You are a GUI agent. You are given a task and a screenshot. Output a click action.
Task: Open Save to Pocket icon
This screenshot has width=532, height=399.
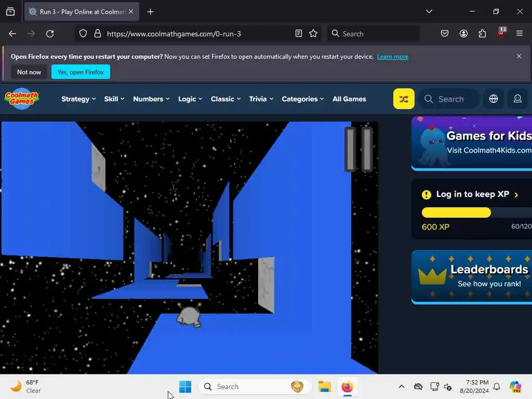pos(445,34)
